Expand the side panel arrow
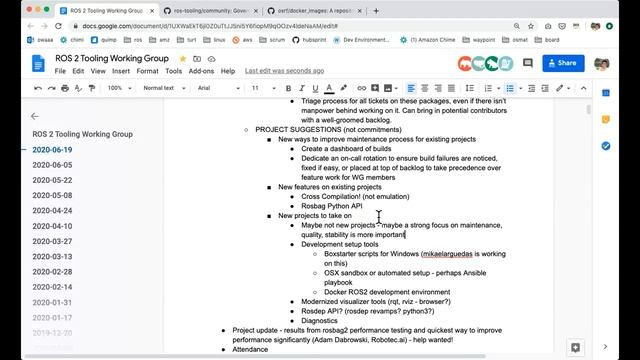The image size is (640, 360). [605, 347]
